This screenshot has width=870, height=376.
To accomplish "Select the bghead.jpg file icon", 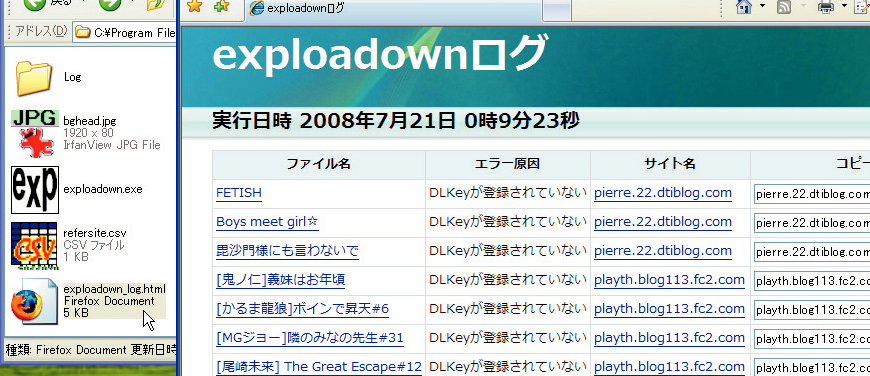I will click(35, 134).
